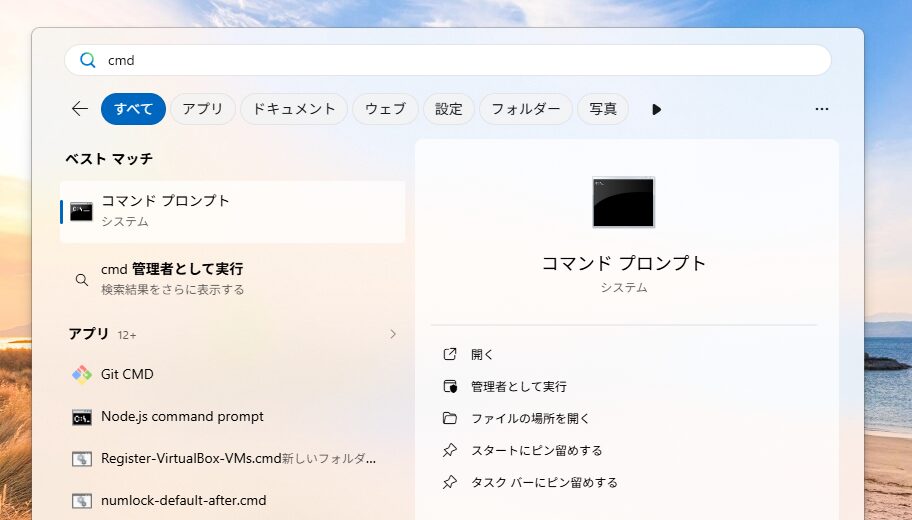This screenshot has width=912, height=520.
Task: Open numlock-default-after.cmd result
Action: point(233,500)
